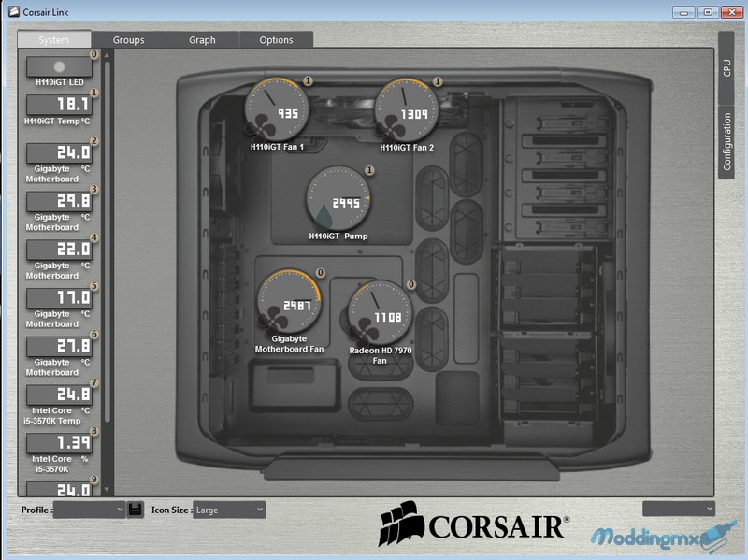The height and width of the screenshot is (560, 748).
Task: Click the number 7 badge on Intel Core Temp tile
Action: [x=94, y=382]
